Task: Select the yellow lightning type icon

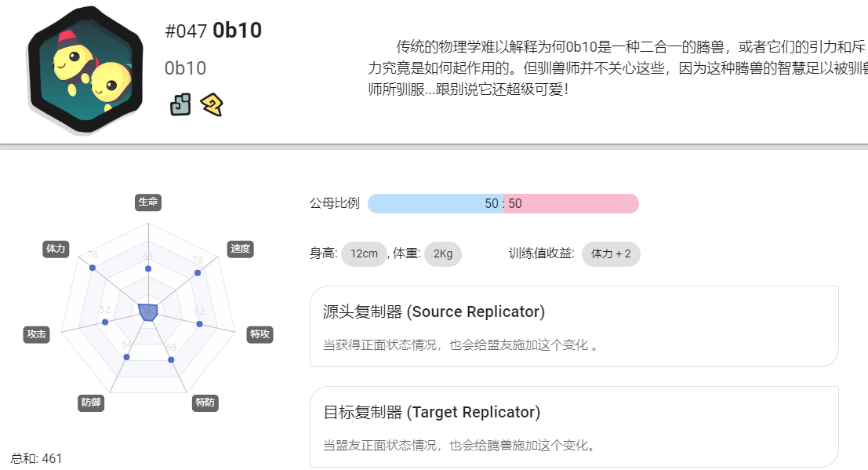Action: click(212, 104)
